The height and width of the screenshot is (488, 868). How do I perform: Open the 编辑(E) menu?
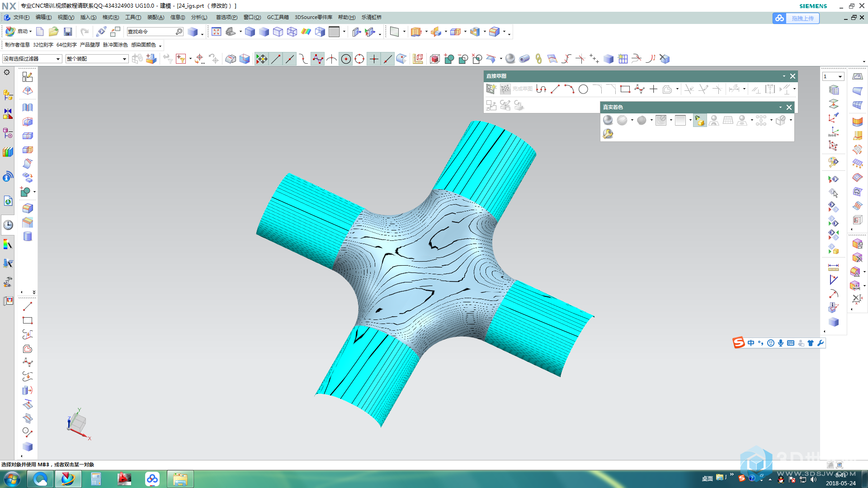pos(43,17)
